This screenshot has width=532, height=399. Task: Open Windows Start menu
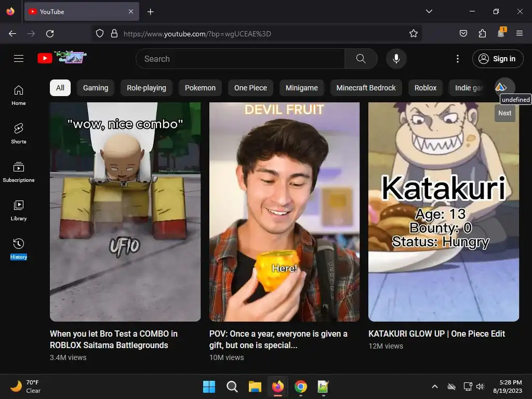click(x=209, y=387)
